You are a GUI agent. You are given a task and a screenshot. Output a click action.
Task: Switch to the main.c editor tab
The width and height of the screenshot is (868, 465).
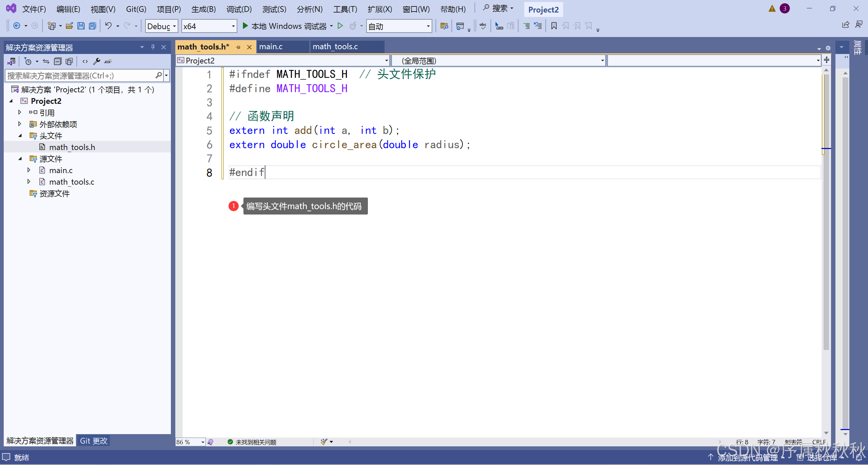(x=271, y=47)
